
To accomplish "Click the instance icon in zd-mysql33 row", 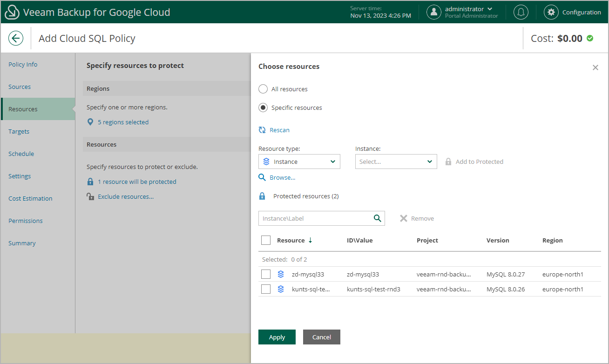I will 281,274.
